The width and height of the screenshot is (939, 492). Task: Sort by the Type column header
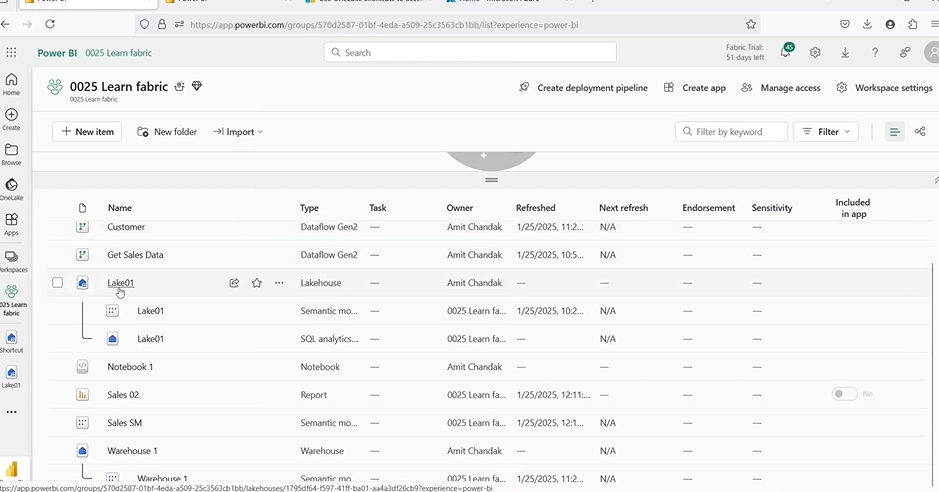[x=309, y=208]
